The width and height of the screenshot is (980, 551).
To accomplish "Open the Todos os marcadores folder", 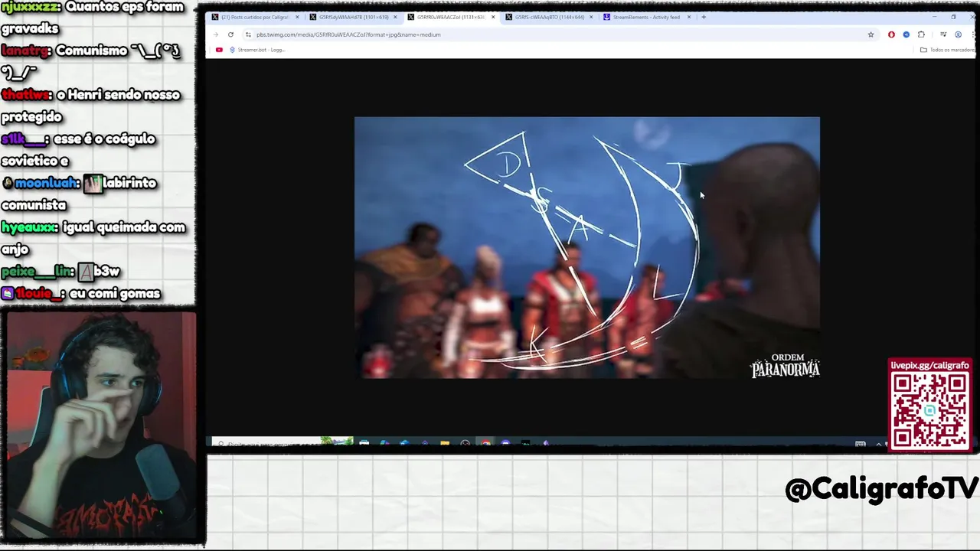I will [948, 50].
